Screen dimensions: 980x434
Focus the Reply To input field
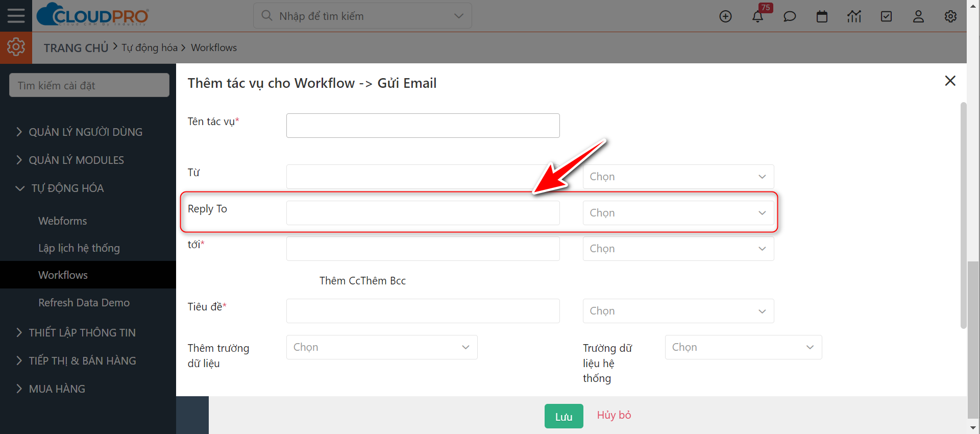423,213
